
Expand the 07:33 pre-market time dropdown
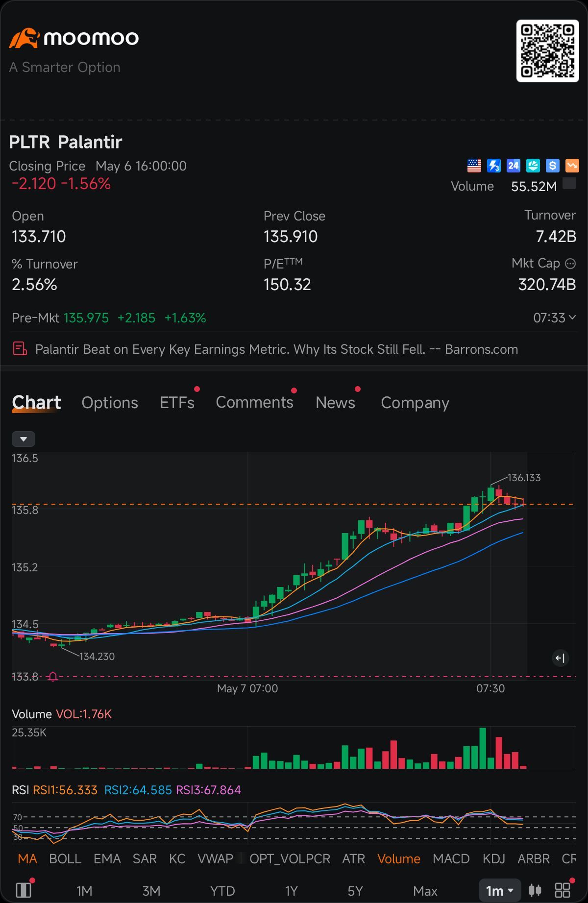click(554, 318)
